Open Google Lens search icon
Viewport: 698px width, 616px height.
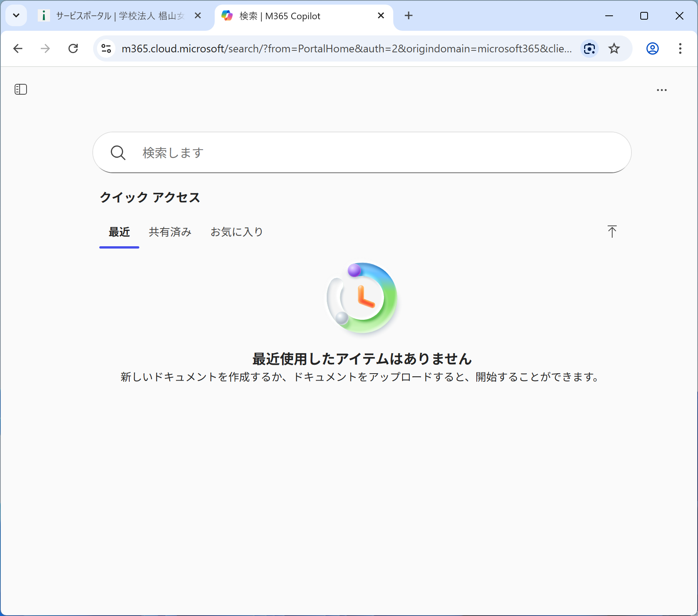pyautogui.click(x=589, y=48)
